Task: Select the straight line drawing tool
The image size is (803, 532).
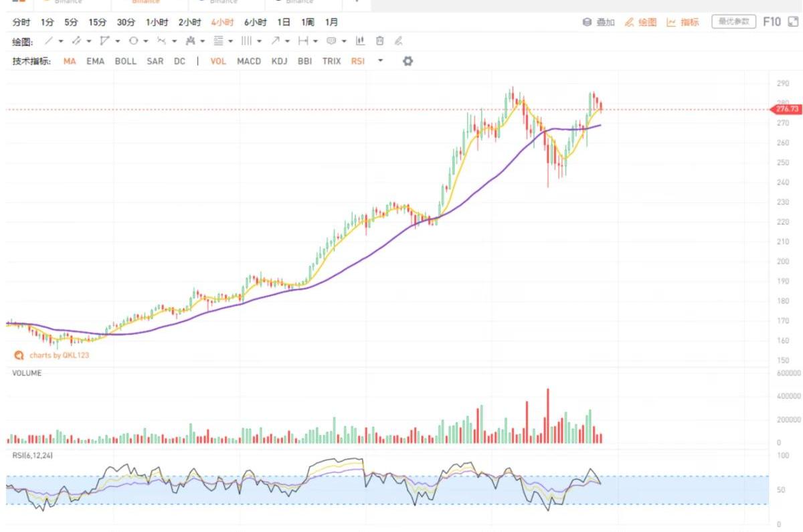Action: 49,41
